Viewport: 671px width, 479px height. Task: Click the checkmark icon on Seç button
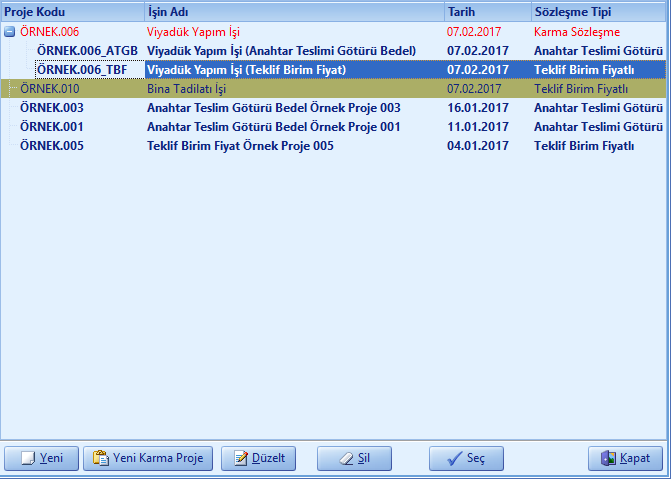(x=452, y=458)
